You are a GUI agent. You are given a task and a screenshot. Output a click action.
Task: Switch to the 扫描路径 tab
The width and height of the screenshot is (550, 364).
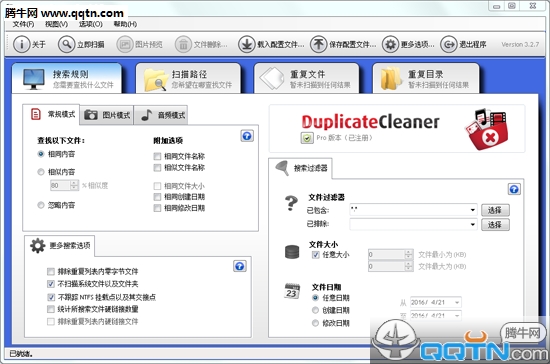point(188,79)
